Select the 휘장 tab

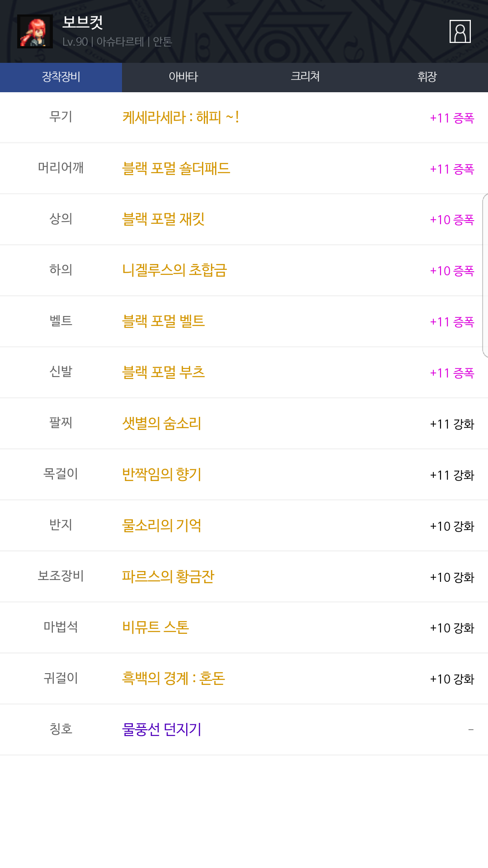pos(427,77)
